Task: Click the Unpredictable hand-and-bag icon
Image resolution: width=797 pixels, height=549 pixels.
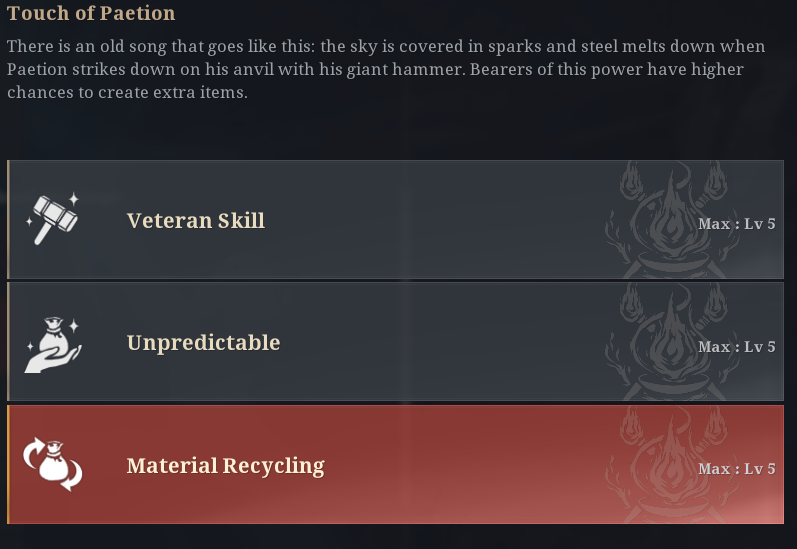Action: (x=52, y=343)
